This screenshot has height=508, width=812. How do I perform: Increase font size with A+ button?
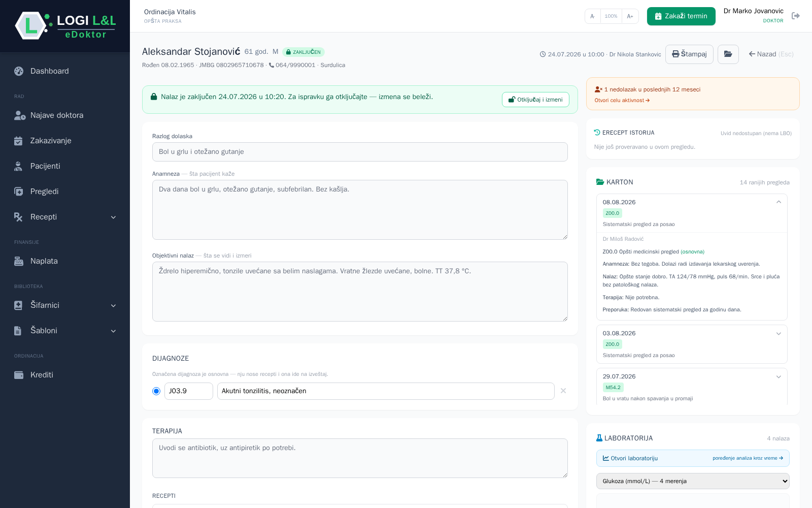(x=630, y=16)
